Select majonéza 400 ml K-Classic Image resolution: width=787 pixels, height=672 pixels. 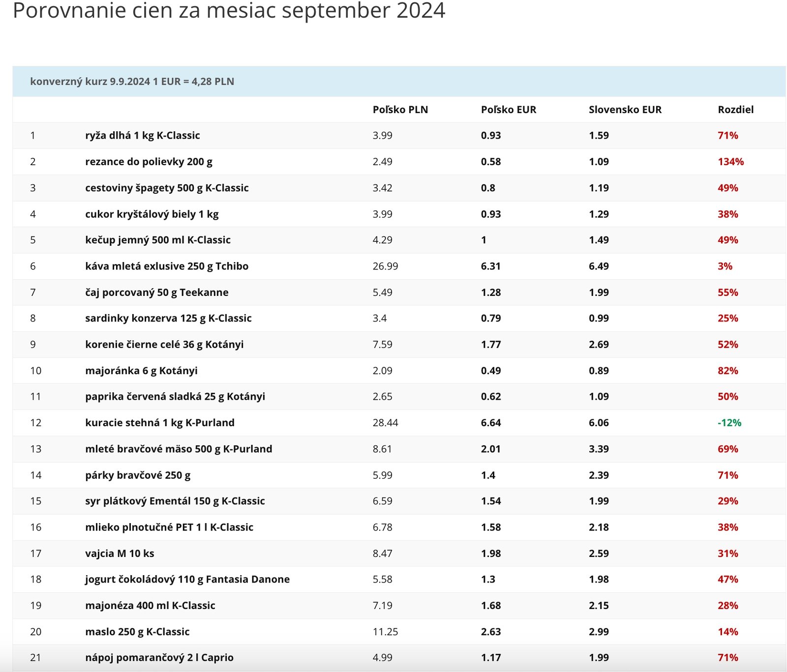150,606
